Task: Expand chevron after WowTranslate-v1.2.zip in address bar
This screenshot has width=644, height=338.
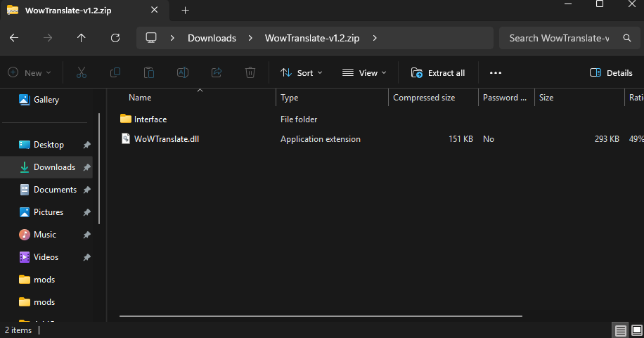Action: pos(375,38)
